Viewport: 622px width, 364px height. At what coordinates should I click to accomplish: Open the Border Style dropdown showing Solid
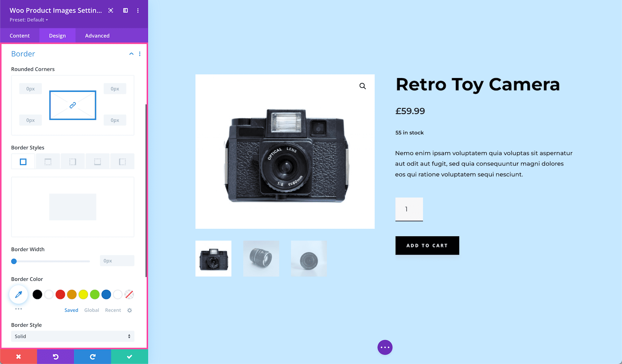click(73, 336)
